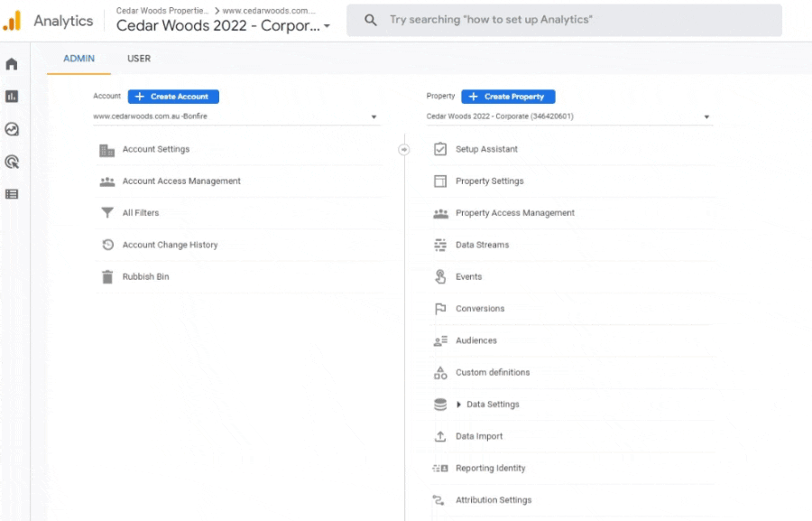Open Account Change History link

click(x=170, y=245)
